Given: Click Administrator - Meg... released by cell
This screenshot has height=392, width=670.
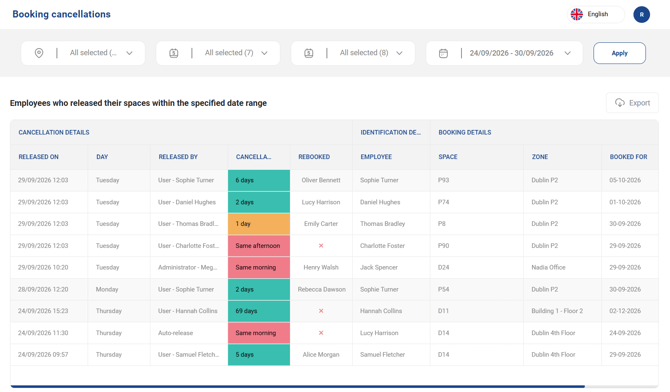Looking at the screenshot, I should click(x=188, y=268).
